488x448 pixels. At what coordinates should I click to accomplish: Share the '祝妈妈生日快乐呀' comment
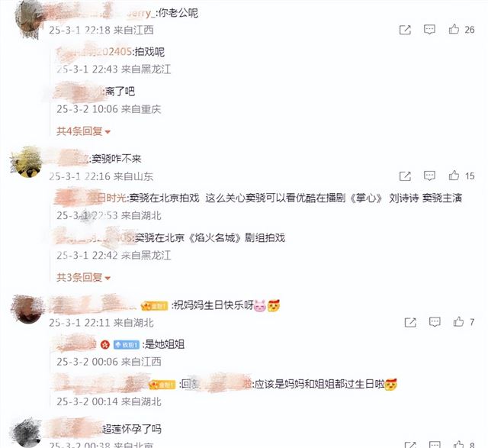(x=410, y=322)
